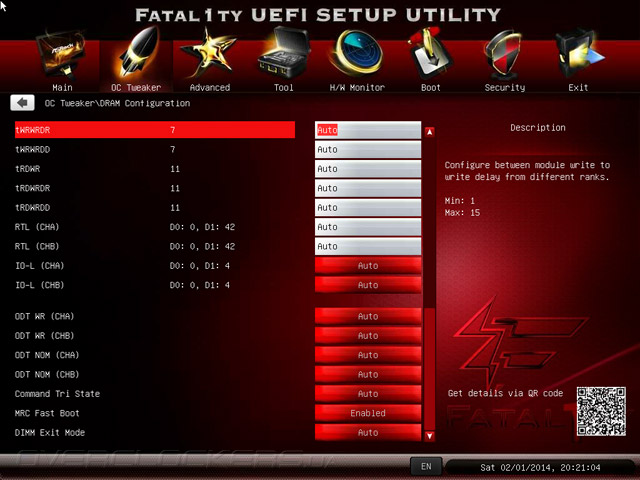Click the tWRWRDR value input field

368,130
